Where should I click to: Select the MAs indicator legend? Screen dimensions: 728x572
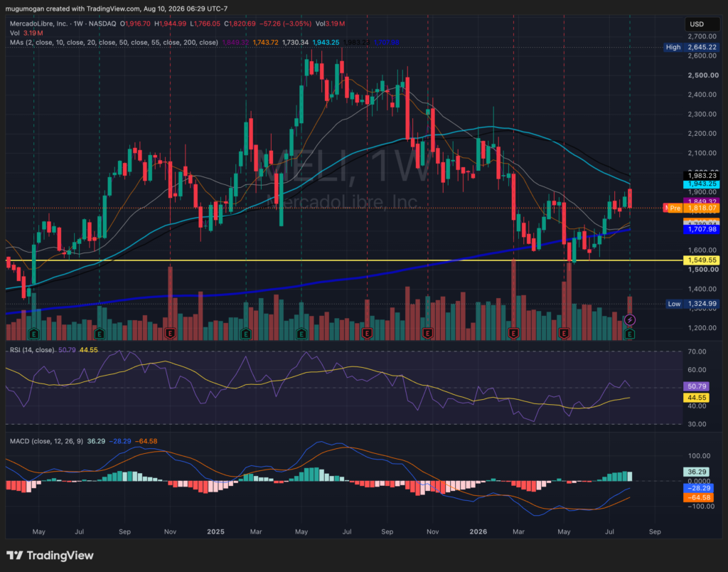[114, 42]
